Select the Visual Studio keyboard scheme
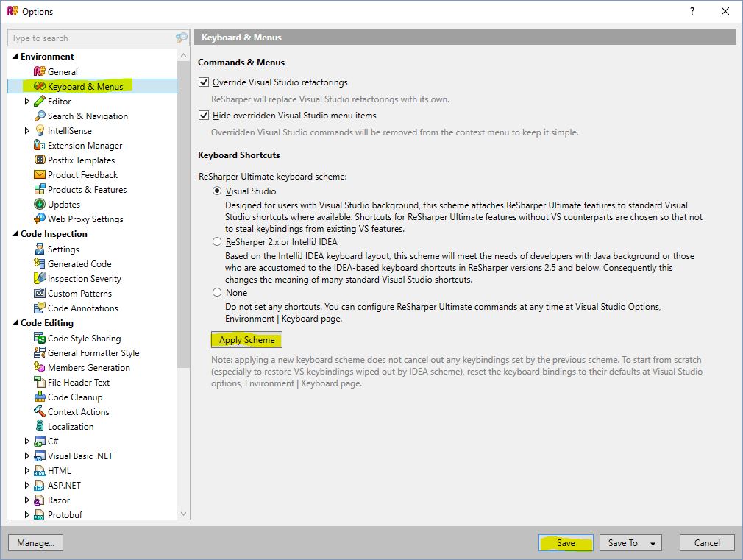Image resolution: width=743 pixels, height=560 pixels. point(217,191)
